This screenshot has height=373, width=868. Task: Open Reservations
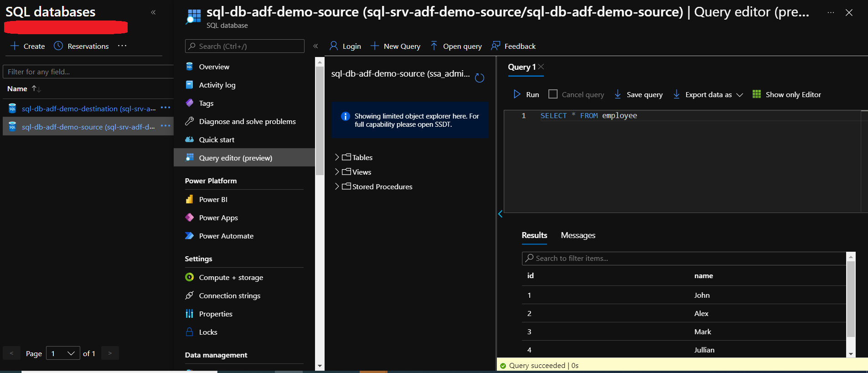[x=81, y=46]
